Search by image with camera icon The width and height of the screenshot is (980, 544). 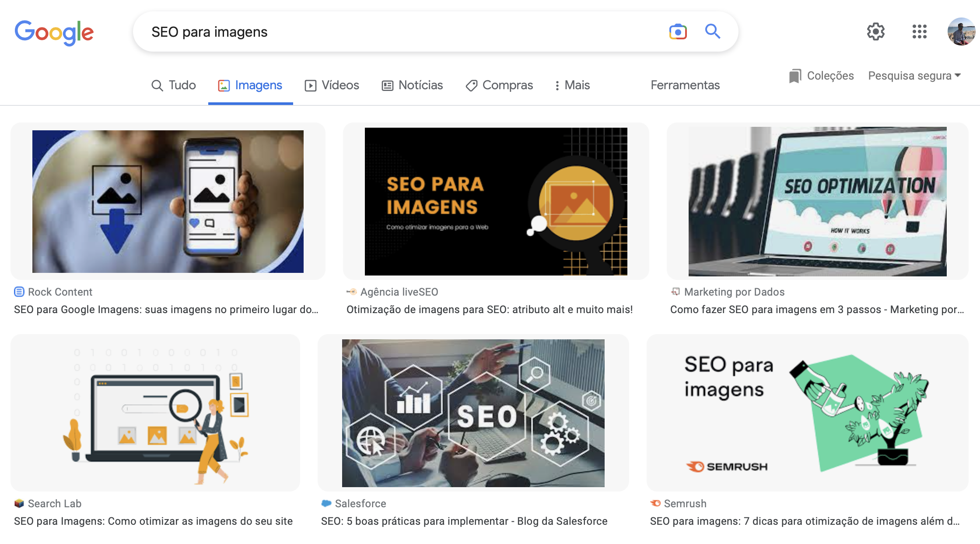[678, 32]
